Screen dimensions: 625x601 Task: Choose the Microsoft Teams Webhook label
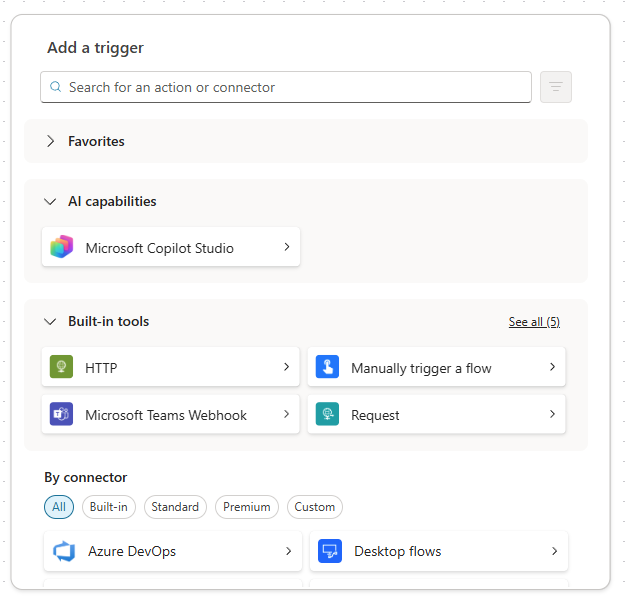click(x=166, y=415)
